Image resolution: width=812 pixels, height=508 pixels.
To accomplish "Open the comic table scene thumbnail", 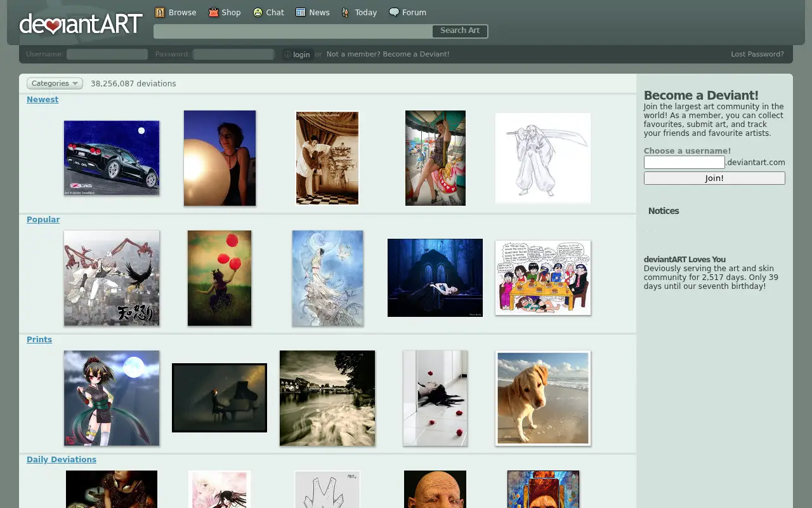I will point(543,278).
